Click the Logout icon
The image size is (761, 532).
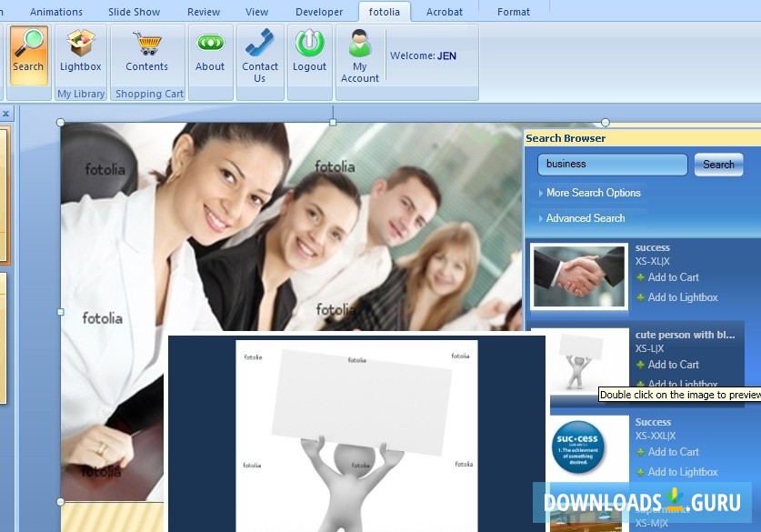pyautogui.click(x=309, y=42)
